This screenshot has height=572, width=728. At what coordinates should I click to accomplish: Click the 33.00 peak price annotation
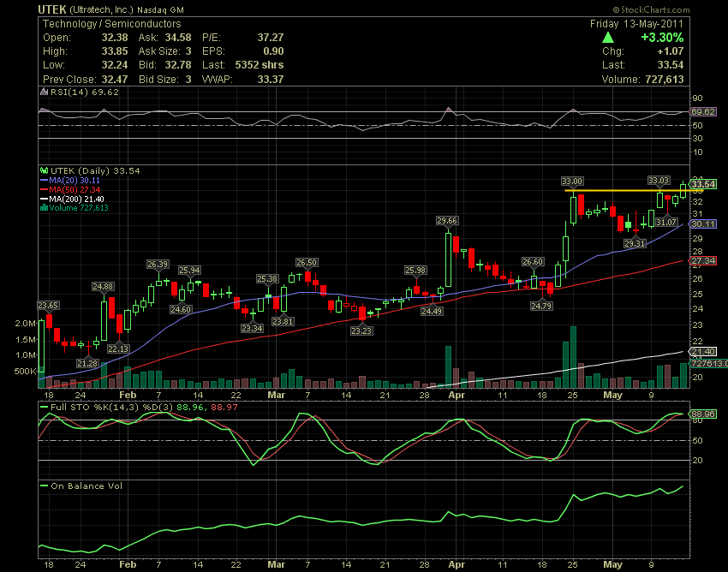click(572, 181)
